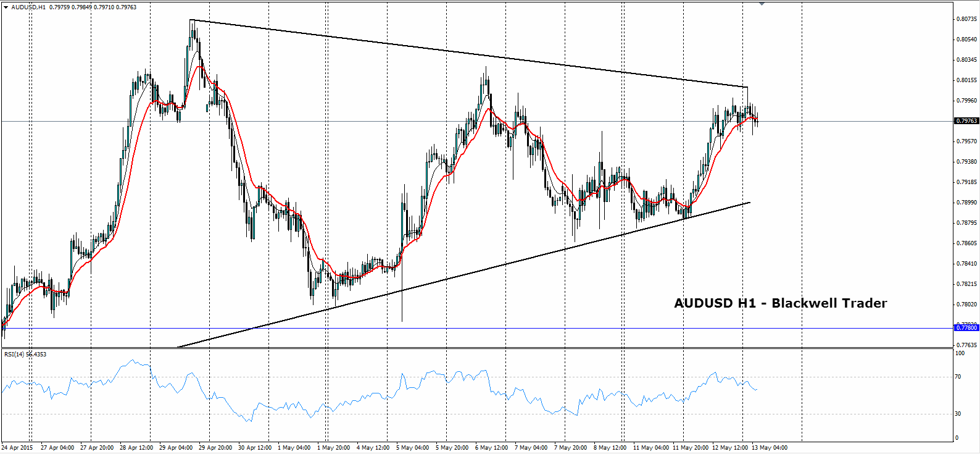Click price scale value 0.77635

pos(966,345)
